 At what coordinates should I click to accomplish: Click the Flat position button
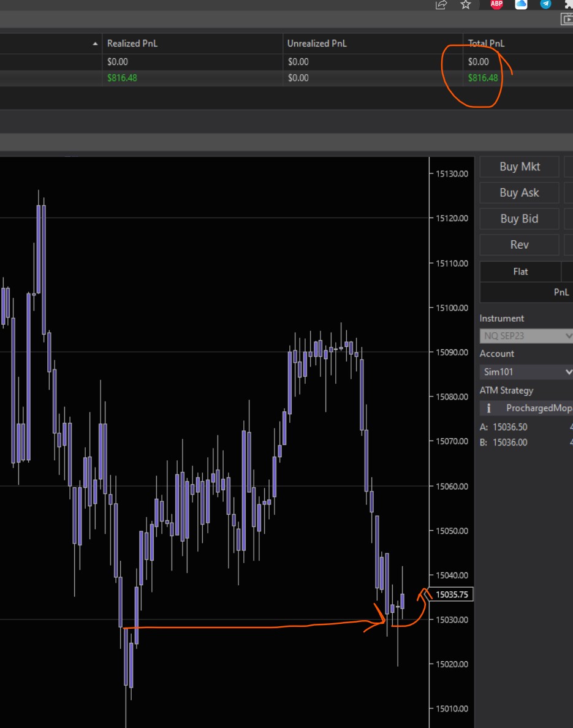coord(520,271)
